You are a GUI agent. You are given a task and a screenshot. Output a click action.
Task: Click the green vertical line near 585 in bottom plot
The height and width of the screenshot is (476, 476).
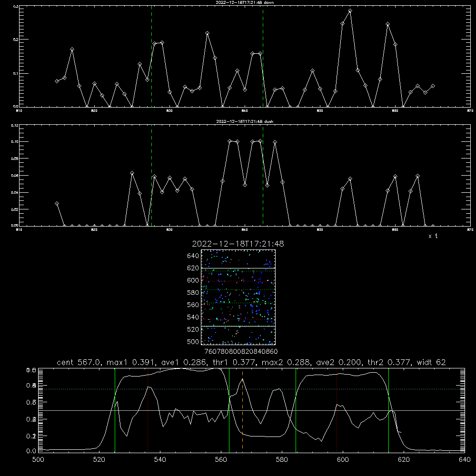pos(296,410)
